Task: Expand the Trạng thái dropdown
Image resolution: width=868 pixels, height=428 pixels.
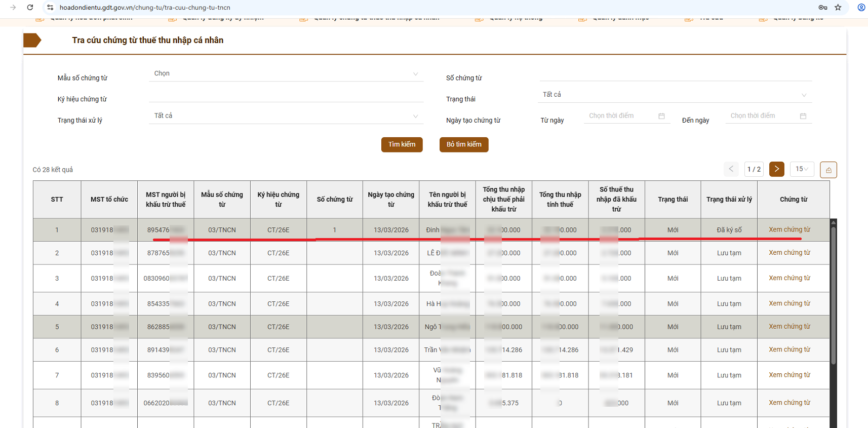Action: (x=675, y=95)
